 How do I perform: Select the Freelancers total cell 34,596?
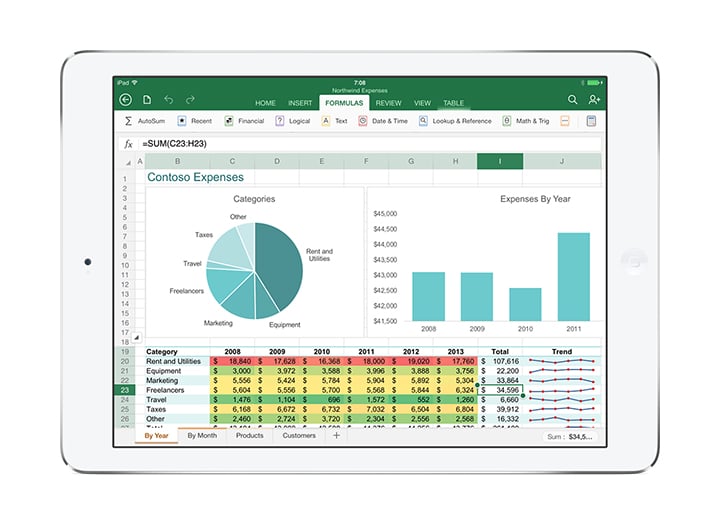point(500,390)
